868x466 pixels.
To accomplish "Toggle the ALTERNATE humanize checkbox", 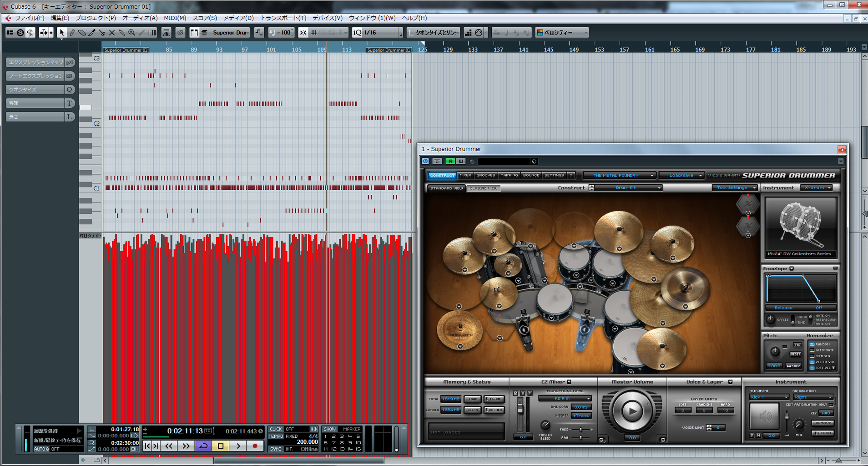I will pyautogui.click(x=812, y=350).
